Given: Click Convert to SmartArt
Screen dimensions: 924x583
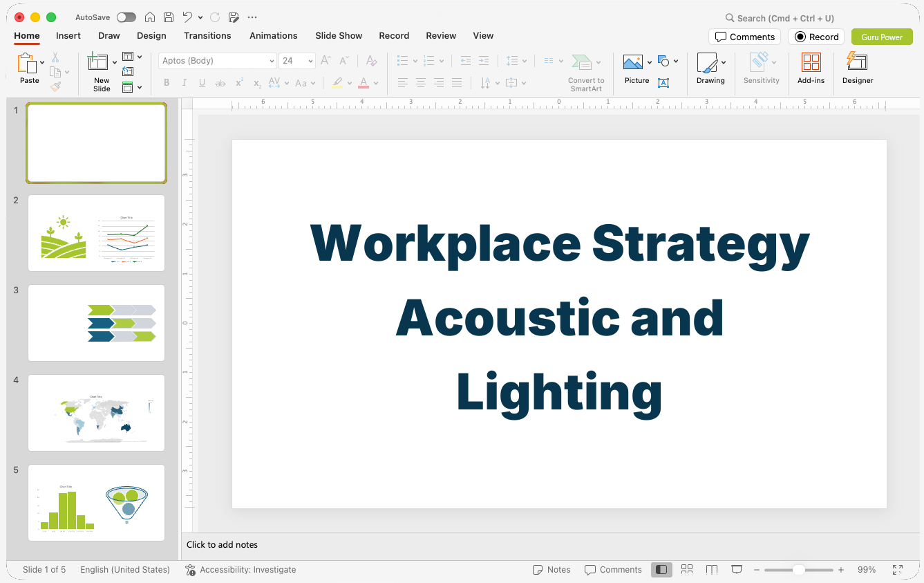Looking at the screenshot, I should tap(586, 72).
